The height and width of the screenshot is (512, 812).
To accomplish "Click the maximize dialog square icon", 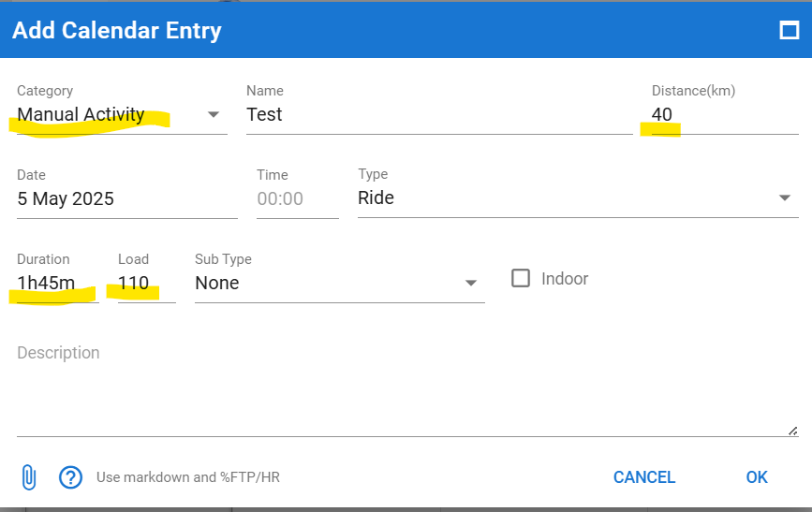I will click(790, 31).
